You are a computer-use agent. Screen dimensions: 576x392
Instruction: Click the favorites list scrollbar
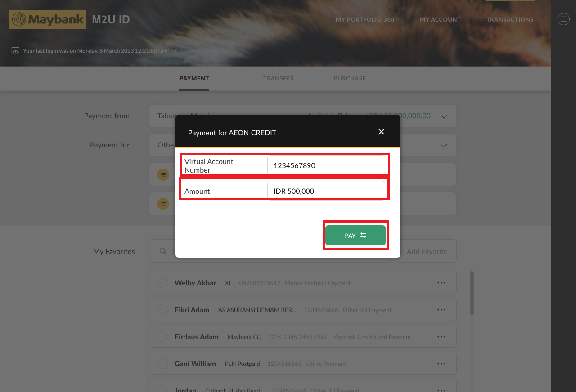pyautogui.click(x=472, y=293)
